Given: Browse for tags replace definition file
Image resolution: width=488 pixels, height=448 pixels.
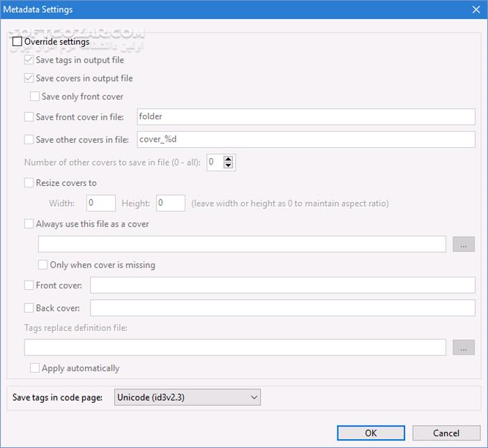Looking at the screenshot, I should tap(464, 347).
